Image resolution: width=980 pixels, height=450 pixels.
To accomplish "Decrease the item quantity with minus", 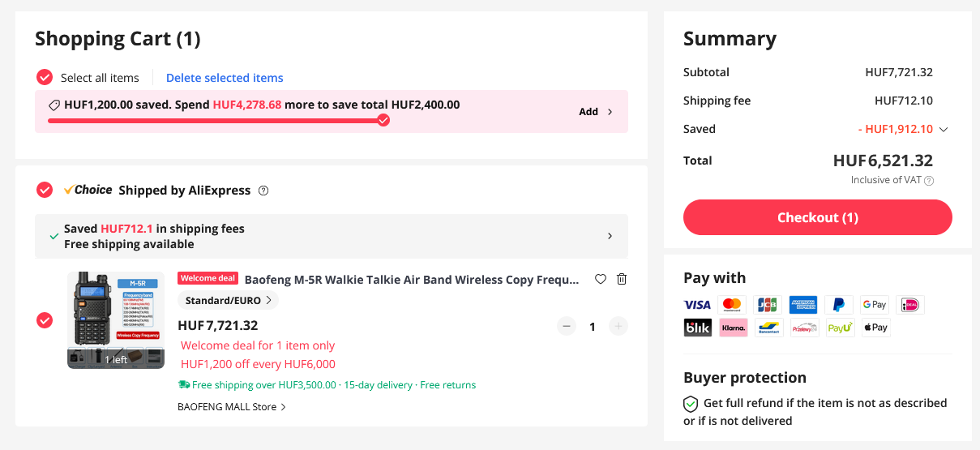I will 567,326.
